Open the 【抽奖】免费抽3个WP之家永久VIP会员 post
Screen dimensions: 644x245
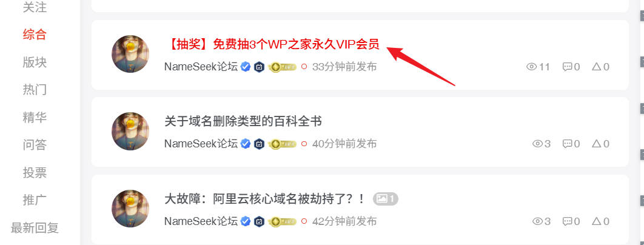click(272, 44)
